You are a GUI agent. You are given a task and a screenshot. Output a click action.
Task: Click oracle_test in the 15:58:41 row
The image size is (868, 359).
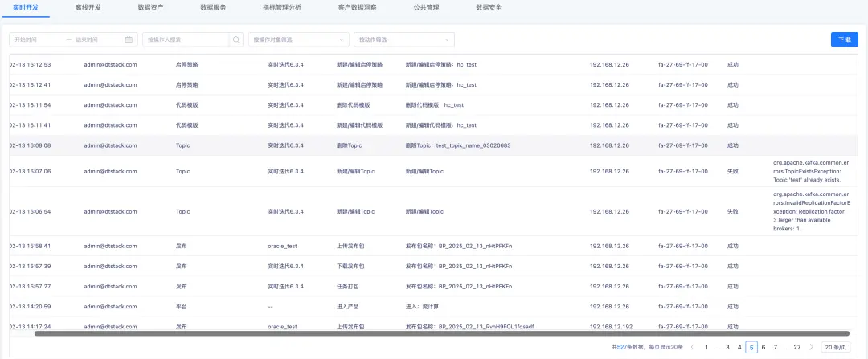tap(282, 246)
